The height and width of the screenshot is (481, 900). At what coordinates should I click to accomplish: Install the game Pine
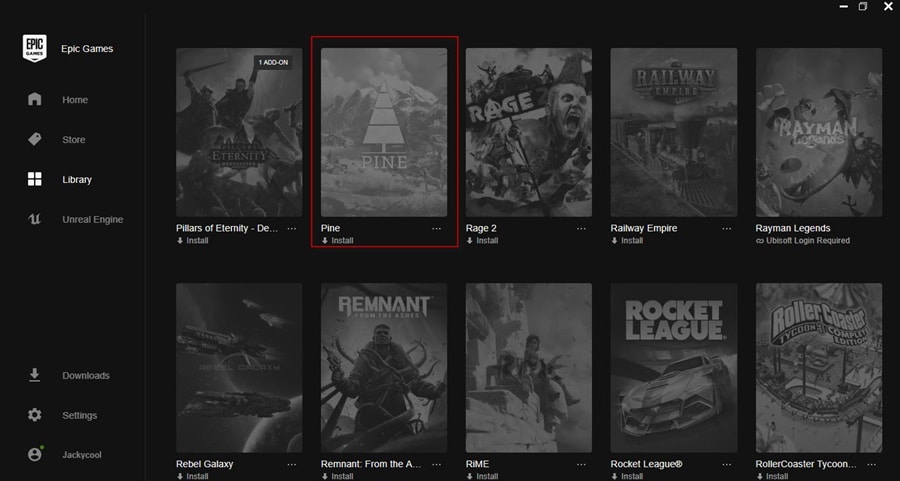click(x=338, y=240)
